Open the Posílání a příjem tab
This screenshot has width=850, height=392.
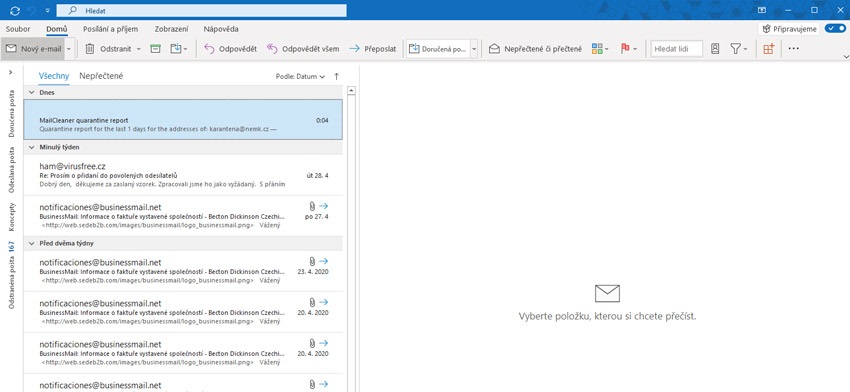(x=111, y=29)
